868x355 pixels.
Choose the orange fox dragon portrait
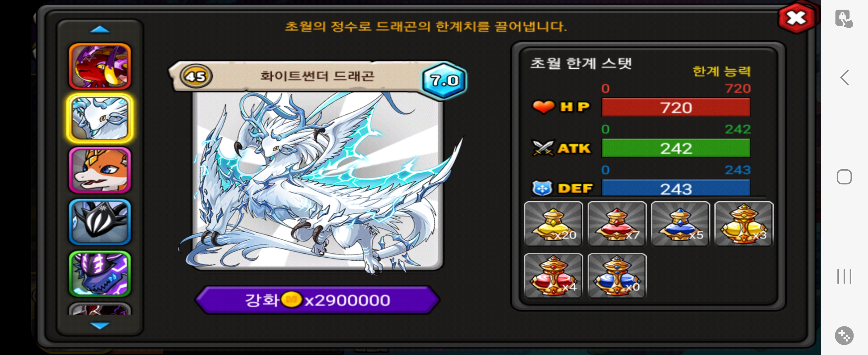pyautogui.click(x=100, y=170)
